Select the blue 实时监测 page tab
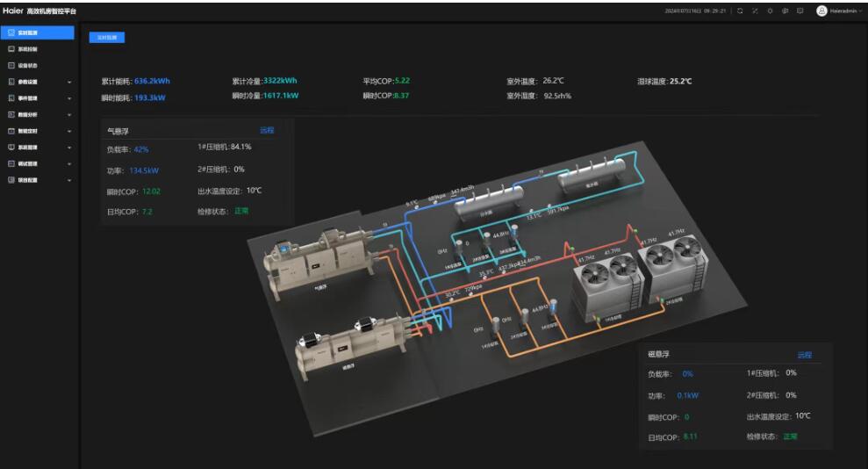Screen dimensions: 868x469 tap(106, 38)
